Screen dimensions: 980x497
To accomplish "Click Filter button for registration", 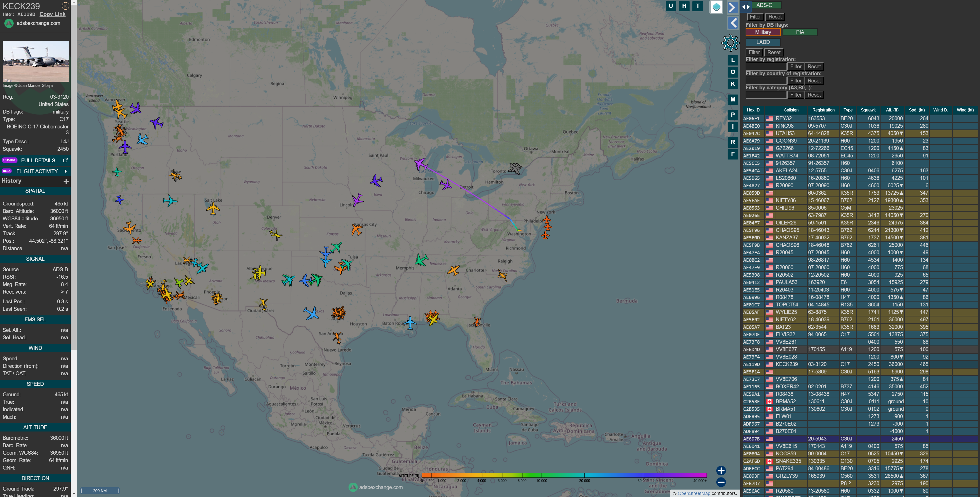I will click(x=795, y=67).
